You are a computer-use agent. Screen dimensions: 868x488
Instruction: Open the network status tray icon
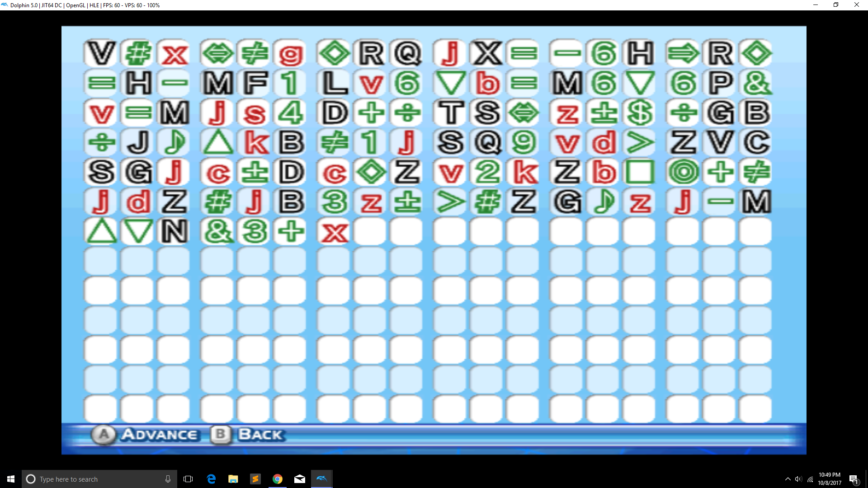[x=810, y=479]
